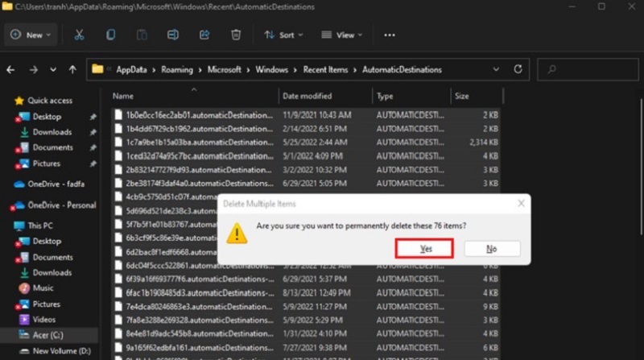This screenshot has width=644, height=360.
Task: Open pinned Pictures under Quick access
Action: tap(47, 163)
